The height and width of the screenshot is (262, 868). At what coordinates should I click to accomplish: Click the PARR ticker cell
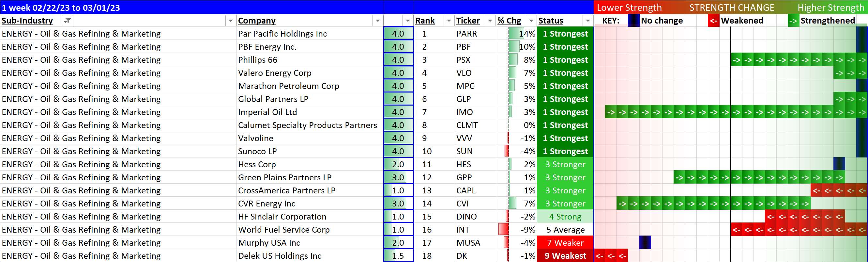point(475,33)
